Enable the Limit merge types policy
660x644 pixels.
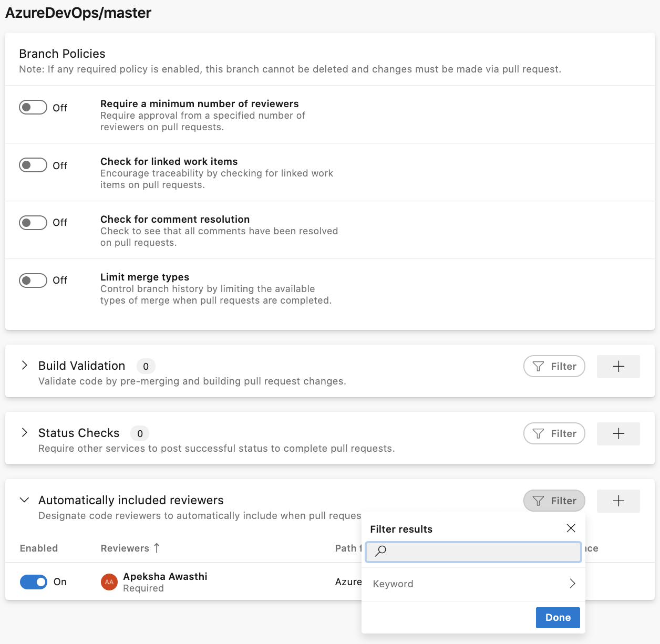point(33,281)
